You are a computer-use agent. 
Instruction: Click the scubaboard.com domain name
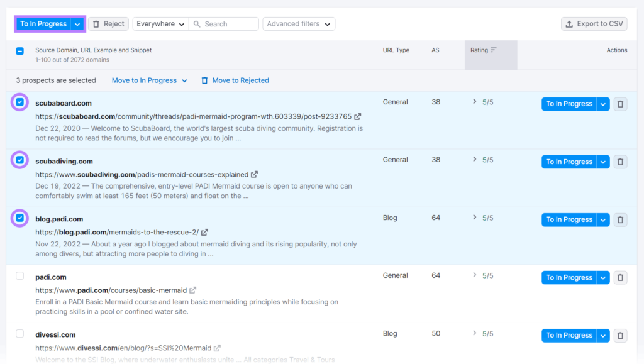(x=64, y=103)
